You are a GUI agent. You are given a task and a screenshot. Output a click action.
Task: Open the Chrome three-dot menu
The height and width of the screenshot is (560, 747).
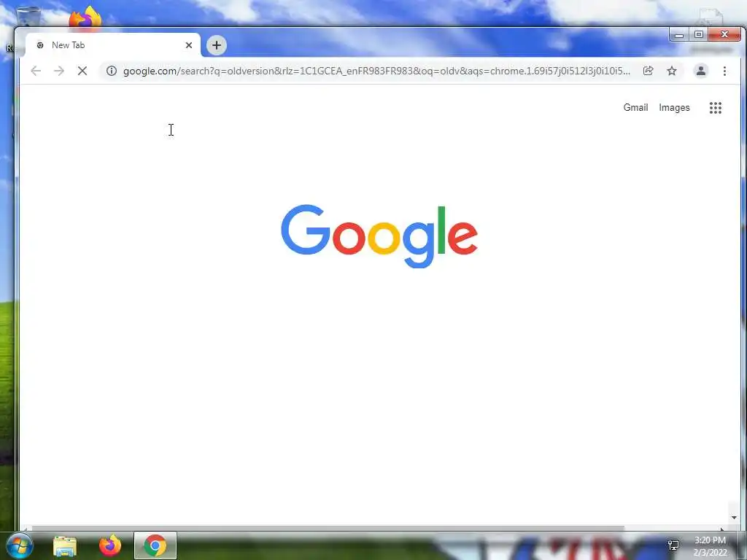point(724,71)
